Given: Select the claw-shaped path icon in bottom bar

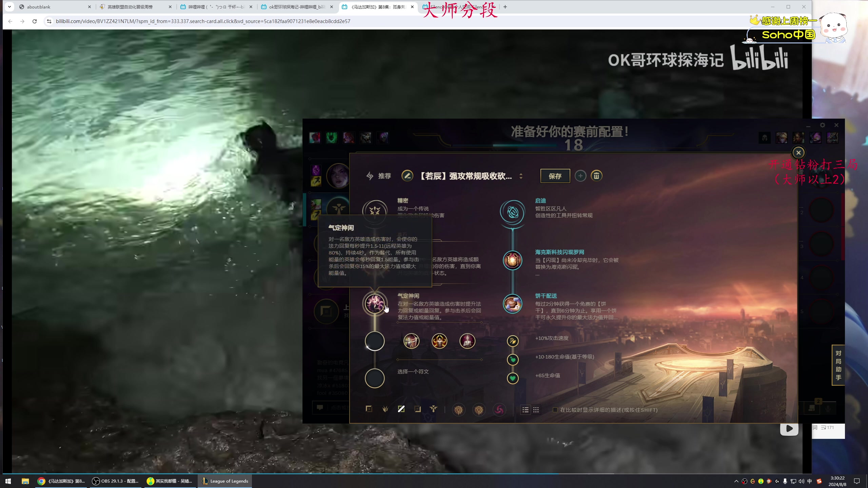Looking at the screenshot, I should [x=385, y=409].
